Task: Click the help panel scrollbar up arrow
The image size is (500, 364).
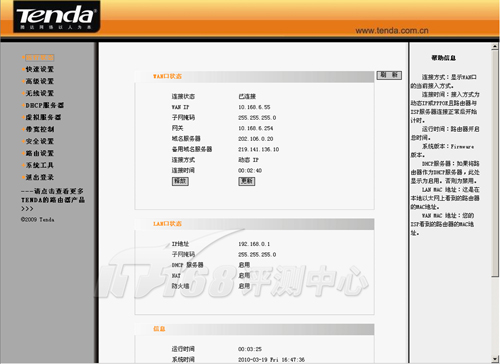Action: [x=495, y=47]
